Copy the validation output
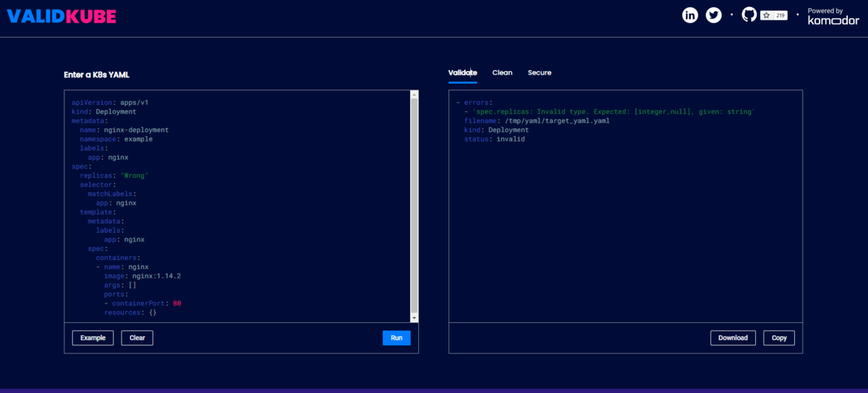This screenshot has height=393, width=868. (779, 338)
